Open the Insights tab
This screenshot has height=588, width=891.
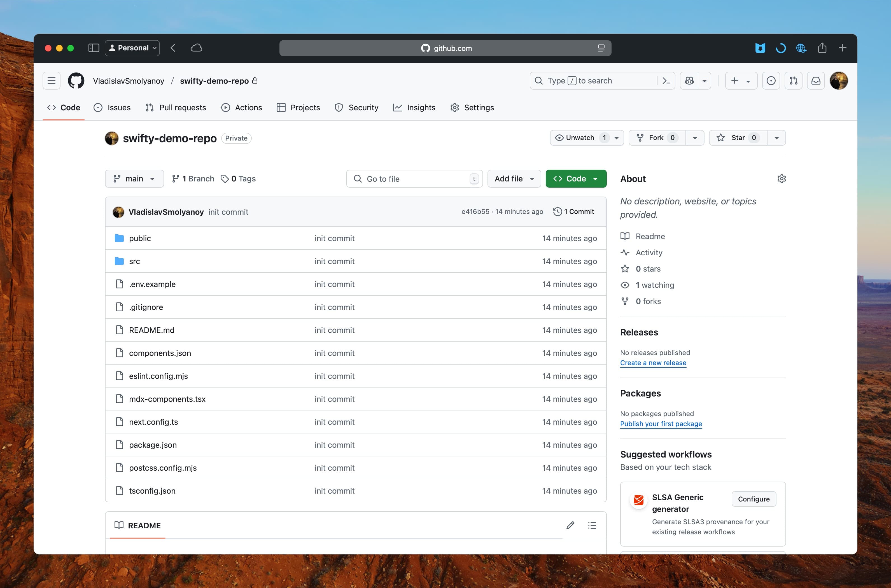pos(414,108)
